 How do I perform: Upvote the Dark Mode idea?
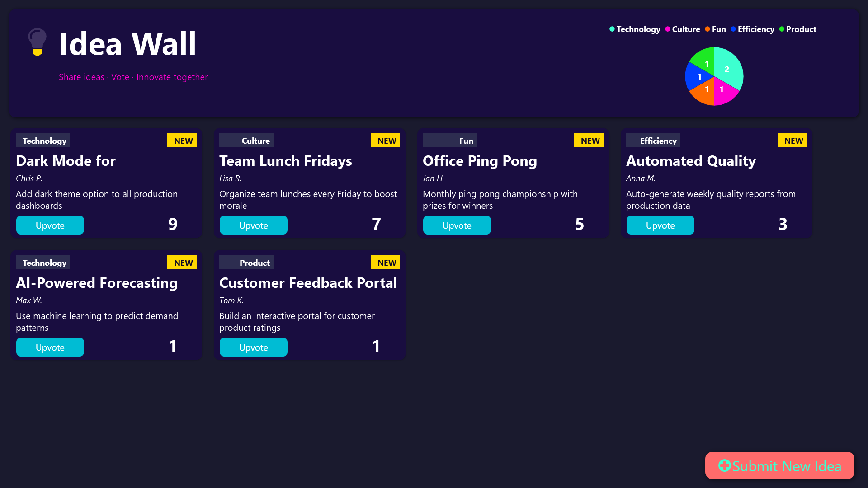point(50,225)
